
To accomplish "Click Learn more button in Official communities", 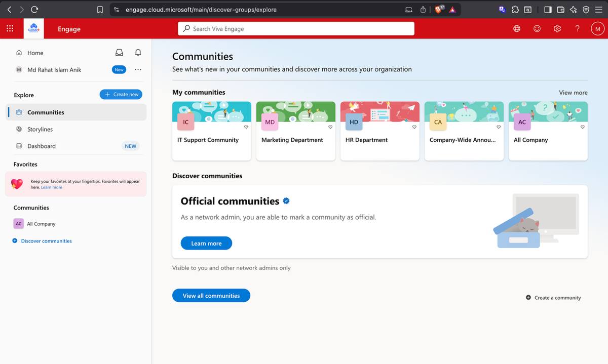I will tap(206, 244).
